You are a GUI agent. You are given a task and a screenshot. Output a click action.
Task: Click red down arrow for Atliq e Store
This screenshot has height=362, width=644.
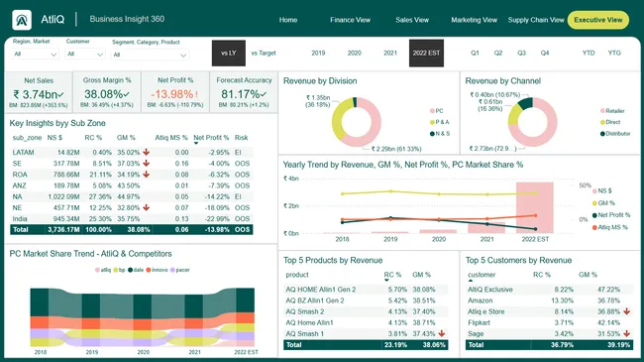click(626, 311)
